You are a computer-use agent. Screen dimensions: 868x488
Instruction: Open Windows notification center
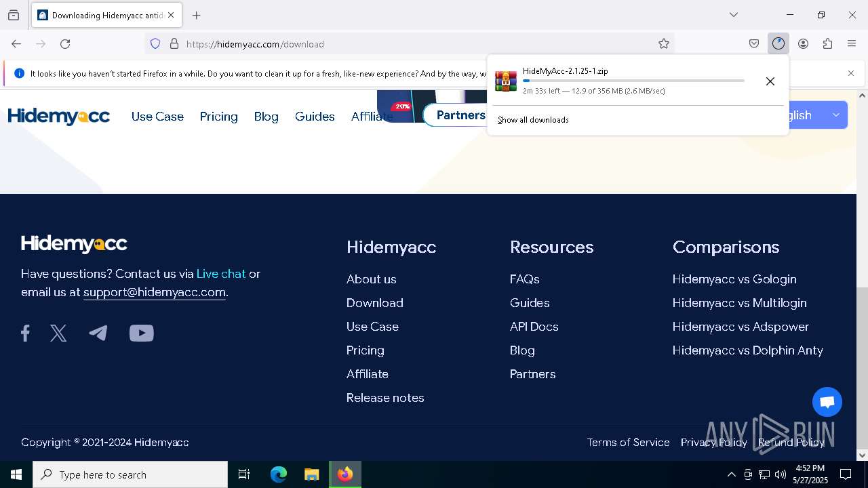click(846, 474)
